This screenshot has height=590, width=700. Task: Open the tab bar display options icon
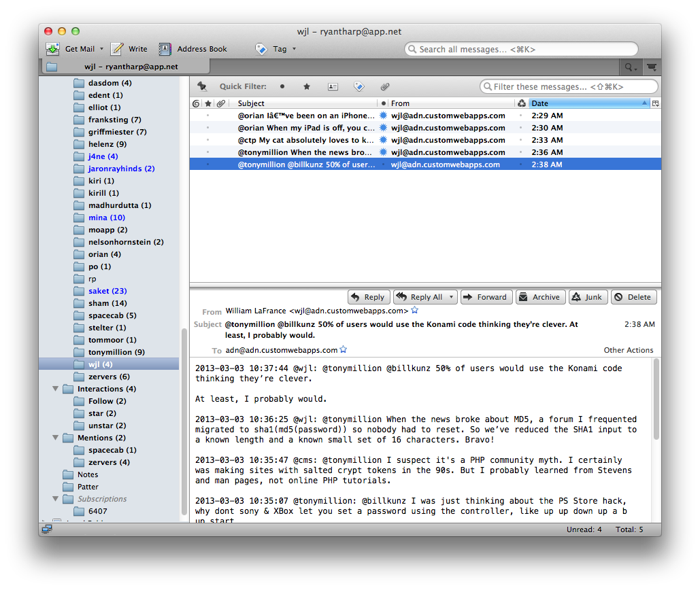point(652,67)
